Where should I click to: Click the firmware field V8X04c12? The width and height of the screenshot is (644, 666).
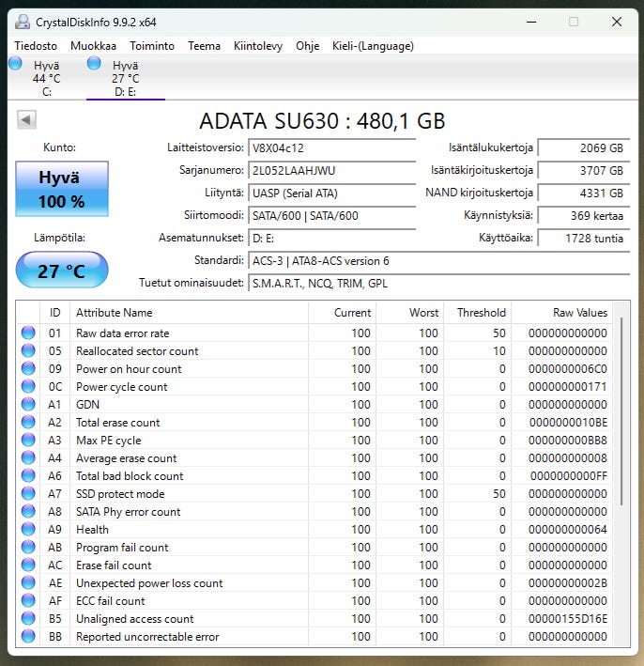click(x=331, y=147)
